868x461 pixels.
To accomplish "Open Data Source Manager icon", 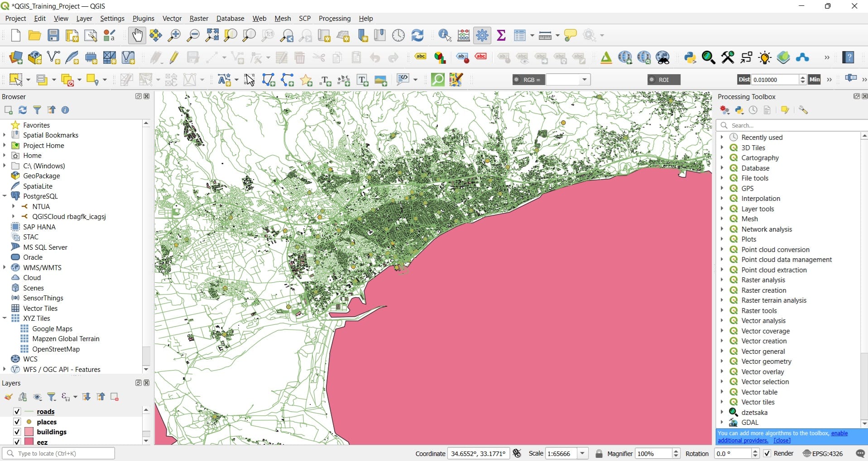I will click(x=16, y=57).
